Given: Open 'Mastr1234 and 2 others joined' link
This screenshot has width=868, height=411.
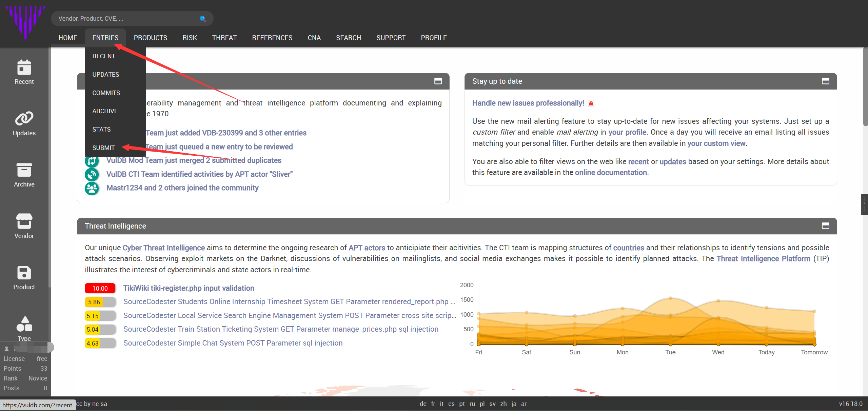Looking at the screenshot, I should (x=182, y=188).
